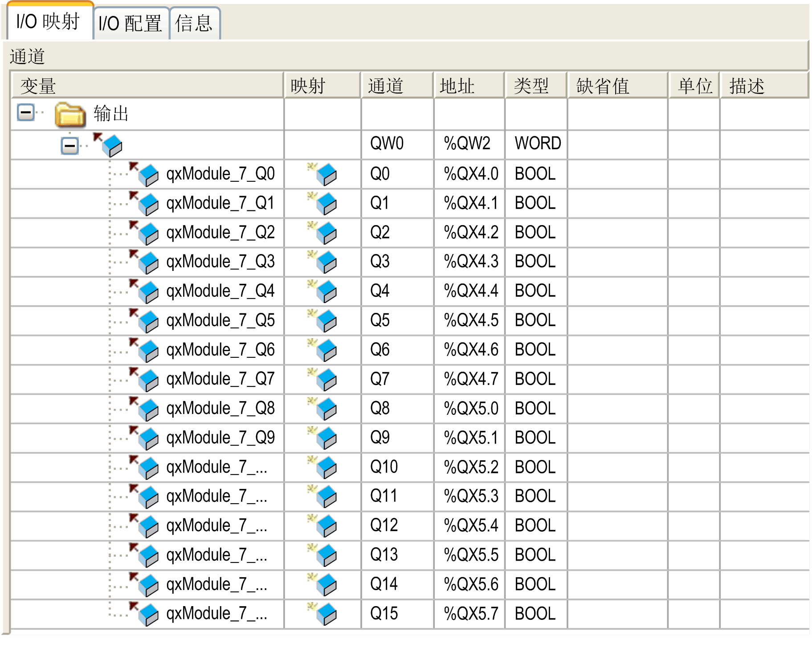Click the variable icon beside qxModule_7_Q9
The width and height of the screenshot is (812, 660).
pyautogui.click(x=146, y=438)
